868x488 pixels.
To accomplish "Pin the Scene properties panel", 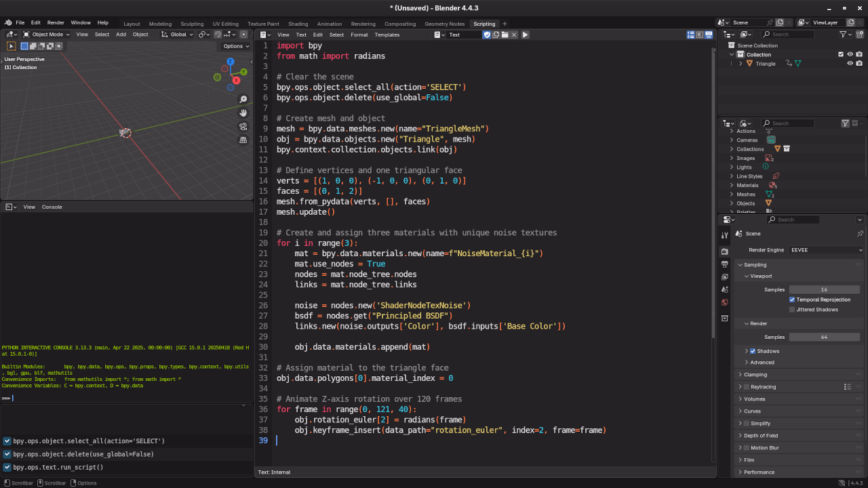I will point(860,233).
